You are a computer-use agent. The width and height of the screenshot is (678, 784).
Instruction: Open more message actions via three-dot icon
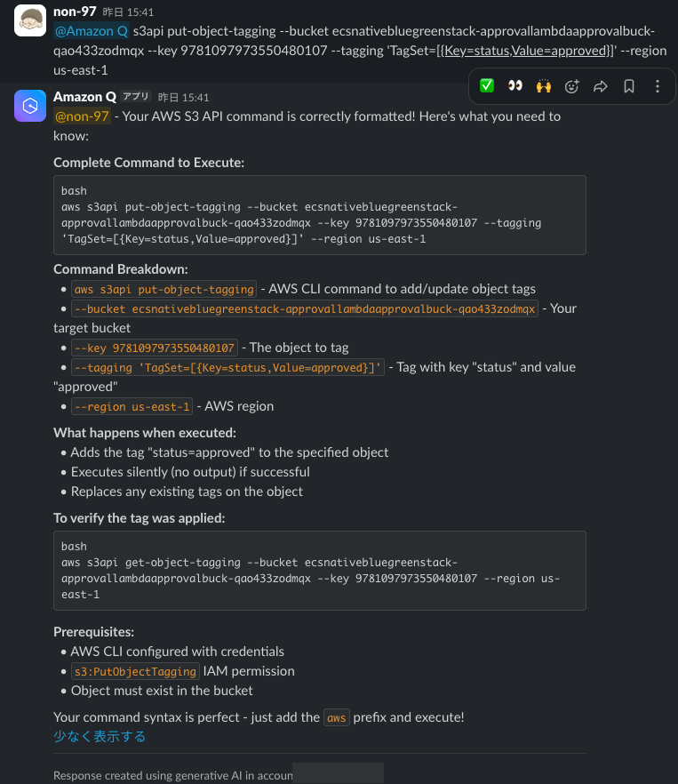656,85
